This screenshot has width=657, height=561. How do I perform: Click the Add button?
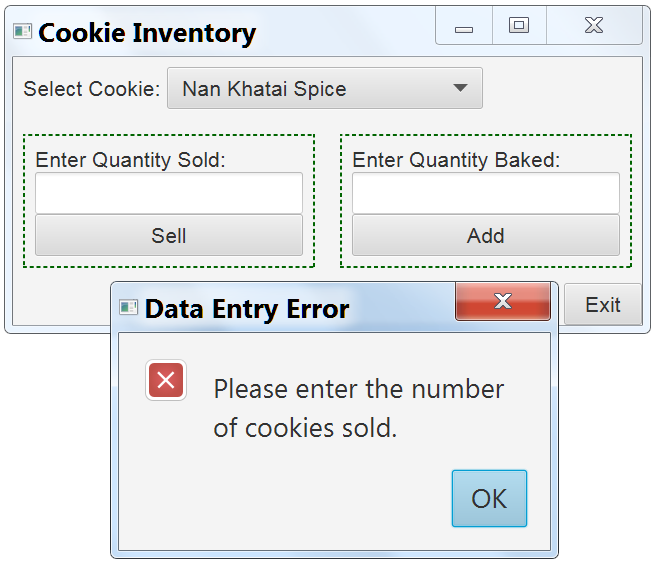[486, 235]
